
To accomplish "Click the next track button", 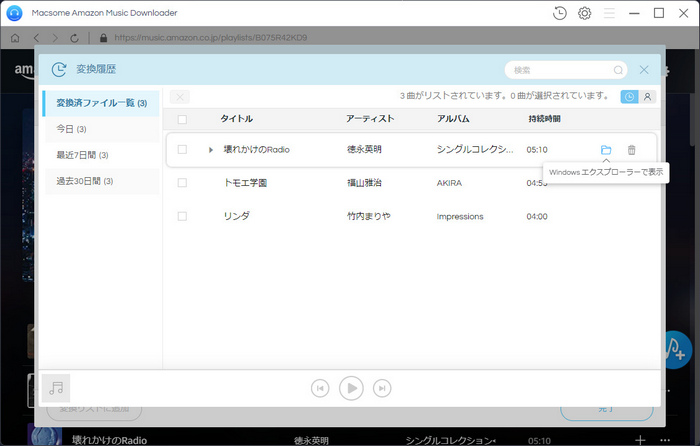I will [382, 388].
